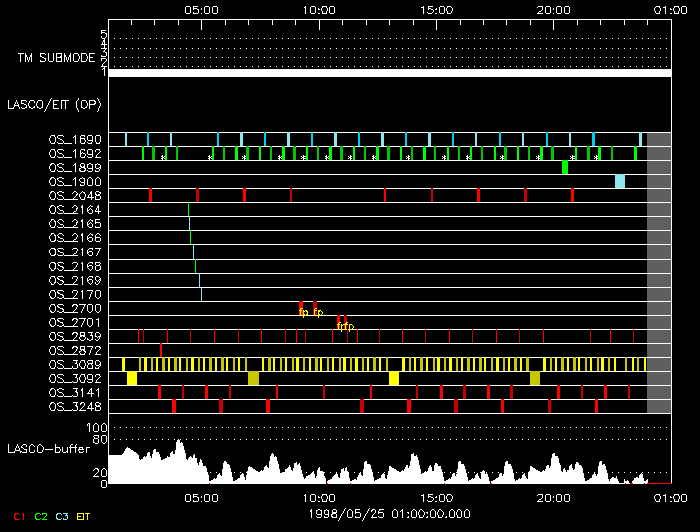Click the 1998/05/25 date label
Viewport: 700px width, 532px height.
(389, 512)
